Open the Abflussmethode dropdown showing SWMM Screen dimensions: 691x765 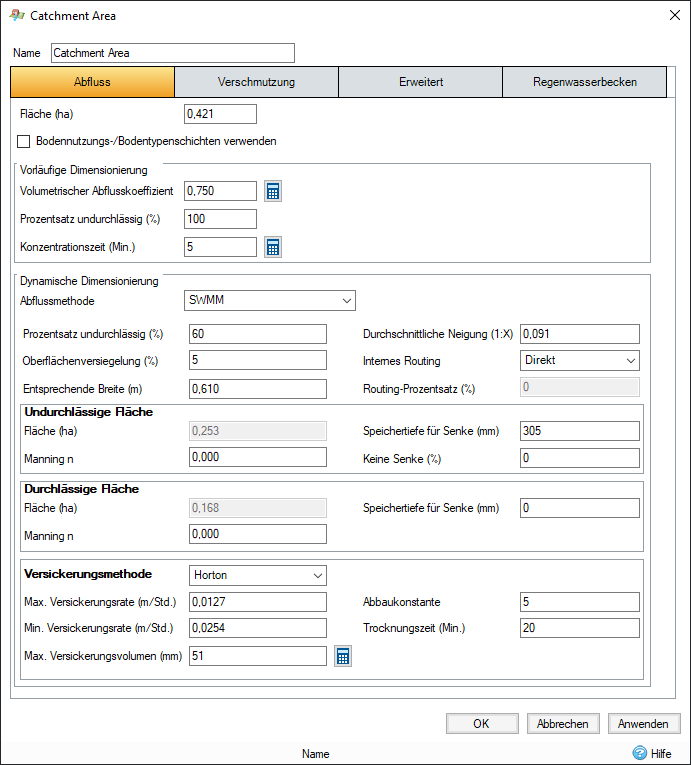270,301
